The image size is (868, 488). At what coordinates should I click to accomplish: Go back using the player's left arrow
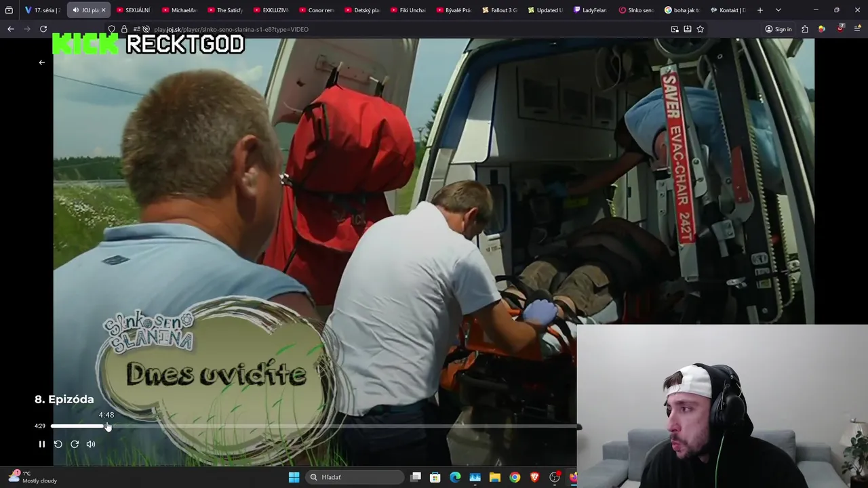click(x=41, y=62)
